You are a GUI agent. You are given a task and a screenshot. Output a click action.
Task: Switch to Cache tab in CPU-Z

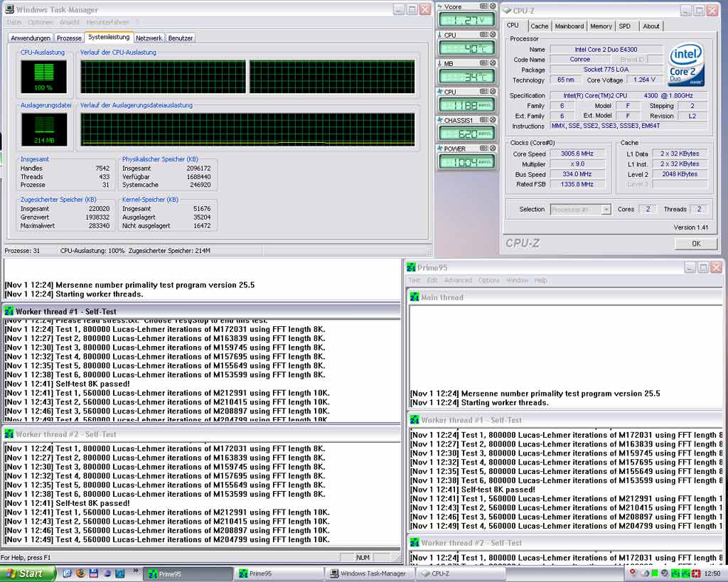[x=539, y=26]
